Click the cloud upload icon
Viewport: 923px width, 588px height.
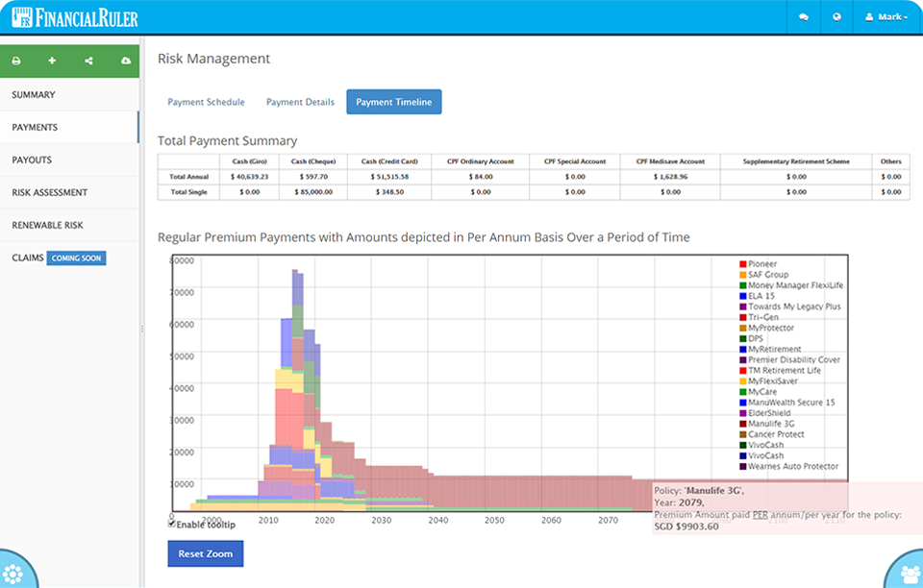coord(125,61)
